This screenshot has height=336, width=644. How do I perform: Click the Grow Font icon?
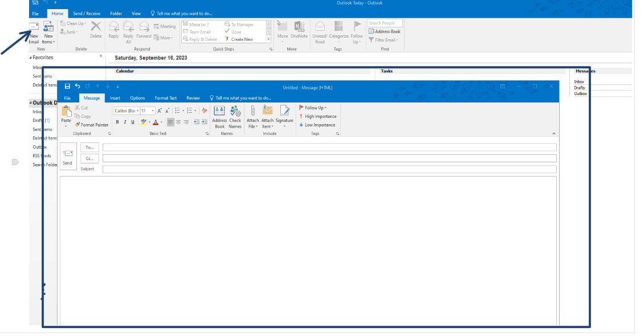pos(160,111)
